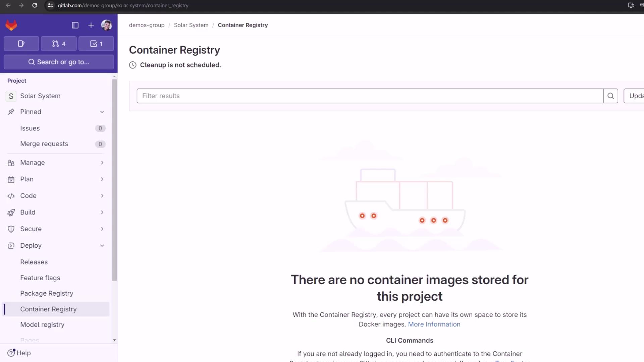Screen dimensions: 644x362
Task: Collapse the Pinned section
Action: pyautogui.click(x=102, y=112)
